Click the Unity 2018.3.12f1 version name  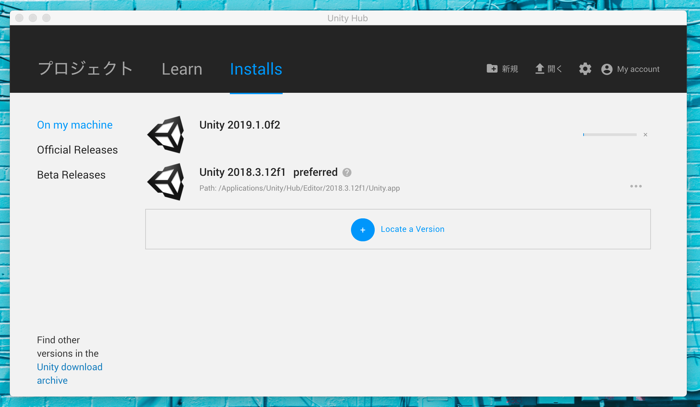pyautogui.click(x=242, y=172)
